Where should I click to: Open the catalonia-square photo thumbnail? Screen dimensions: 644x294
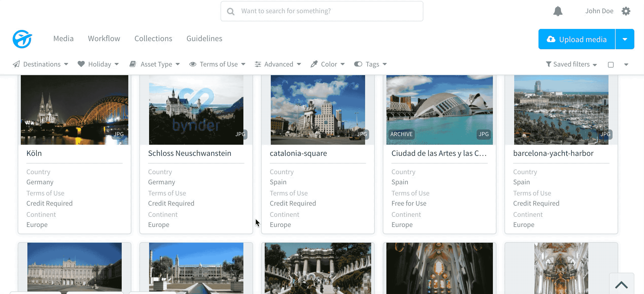coord(318,110)
